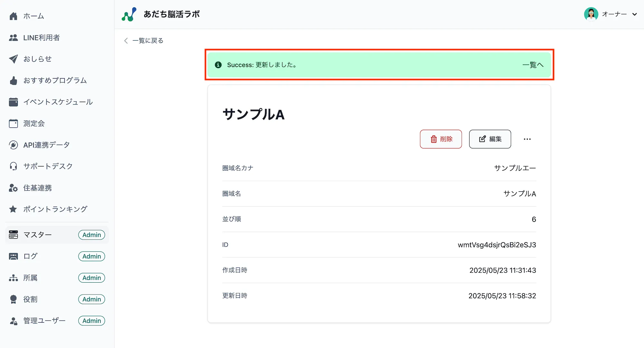Viewport: 644px width, 348px height.
Task: Click the star icon for ポイントランキング
Action: (13, 209)
